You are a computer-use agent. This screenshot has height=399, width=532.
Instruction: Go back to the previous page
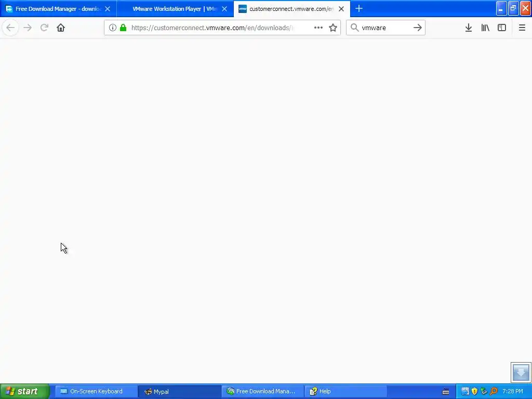point(10,28)
